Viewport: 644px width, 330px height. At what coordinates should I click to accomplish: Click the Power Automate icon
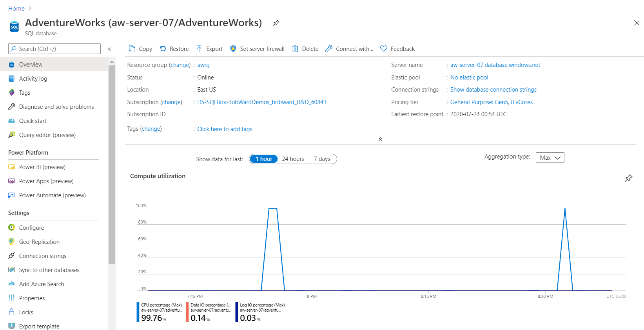coord(12,195)
